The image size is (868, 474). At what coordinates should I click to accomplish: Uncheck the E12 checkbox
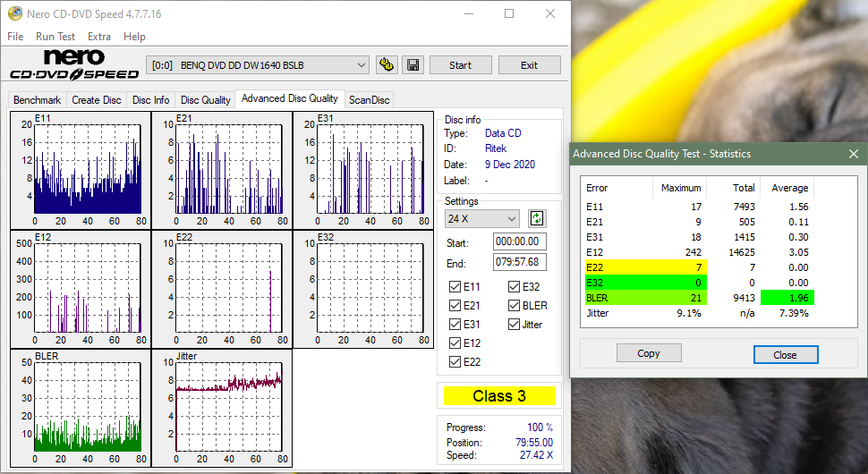click(455, 343)
